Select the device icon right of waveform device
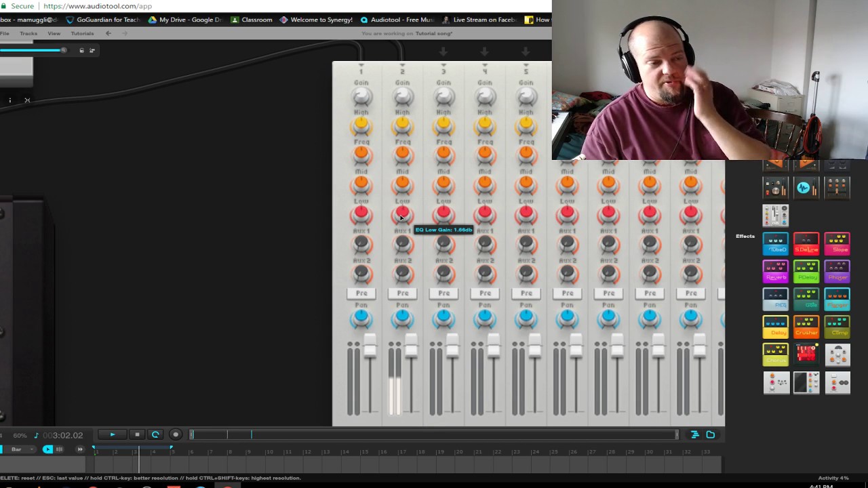Screen dimensions: 868x488 [x=837, y=188]
